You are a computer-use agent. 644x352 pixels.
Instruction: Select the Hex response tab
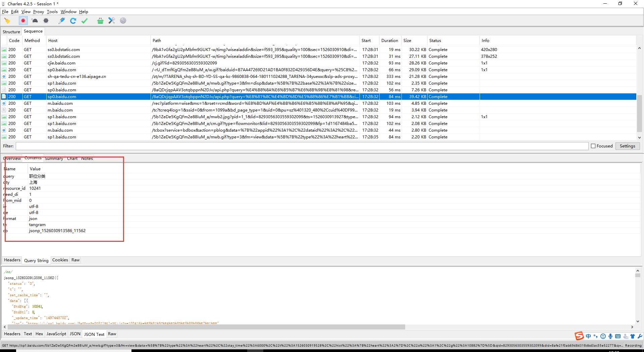(x=39, y=334)
